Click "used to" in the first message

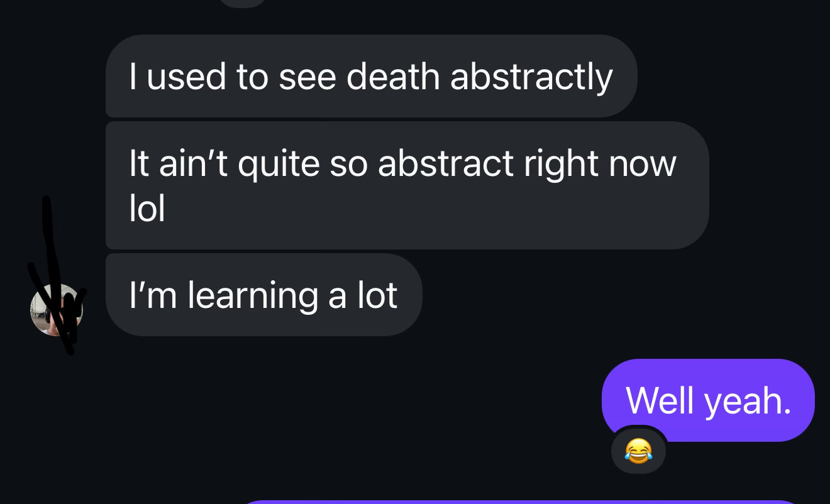(207, 76)
